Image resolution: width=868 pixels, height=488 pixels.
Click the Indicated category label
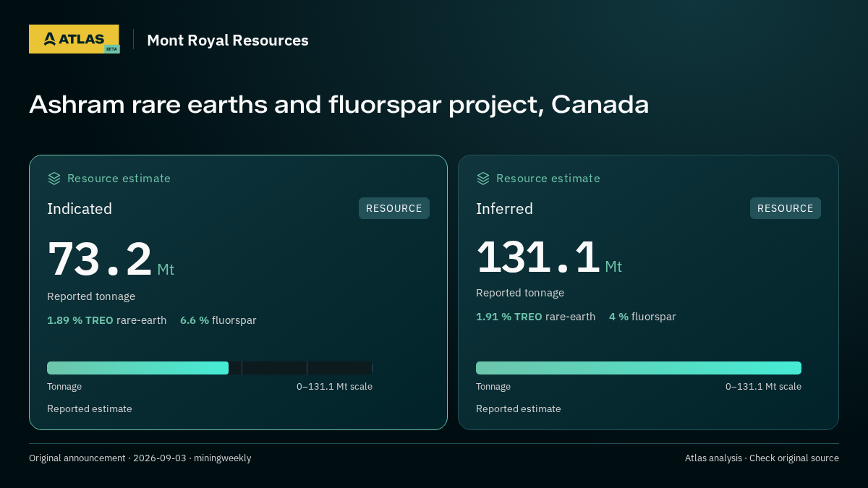click(80, 209)
